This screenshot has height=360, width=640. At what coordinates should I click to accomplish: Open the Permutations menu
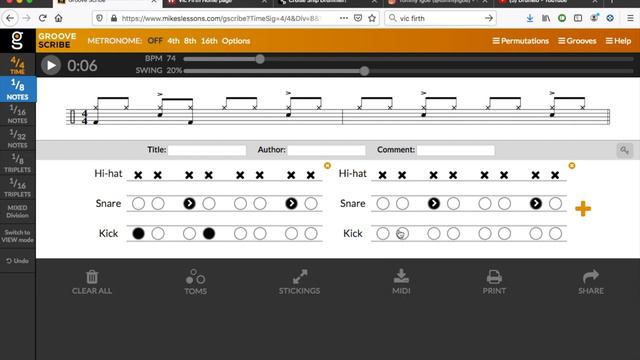[x=520, y=41]
